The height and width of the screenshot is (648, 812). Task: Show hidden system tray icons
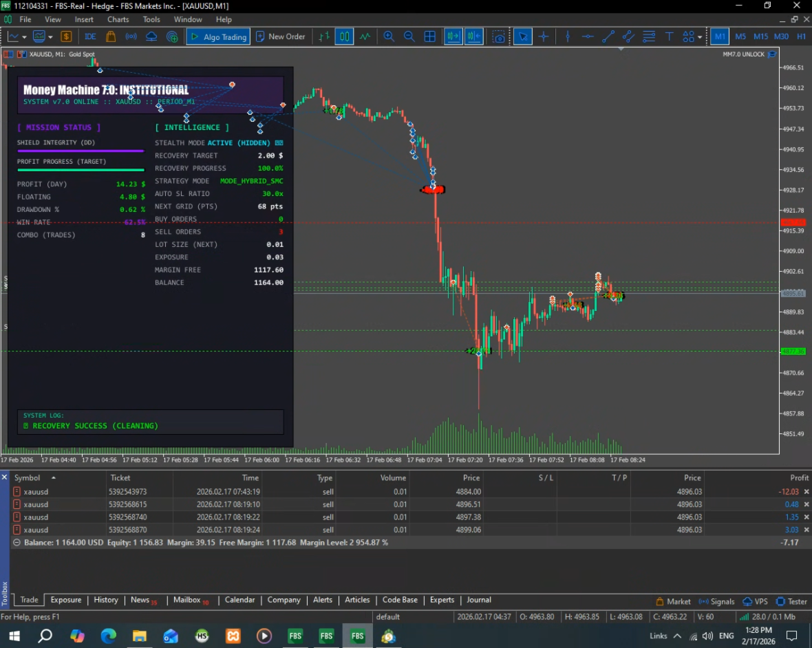pyautogui.click(x=677, y=636)
